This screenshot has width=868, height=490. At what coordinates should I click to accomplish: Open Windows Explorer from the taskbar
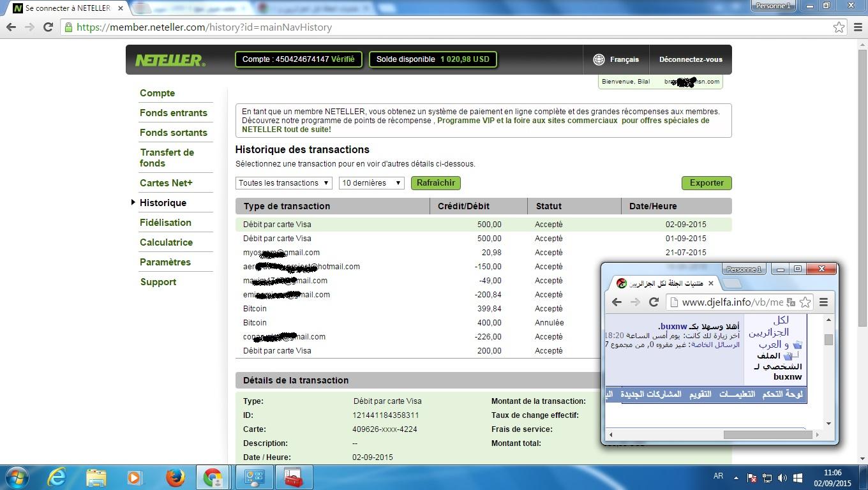[96, 477]
